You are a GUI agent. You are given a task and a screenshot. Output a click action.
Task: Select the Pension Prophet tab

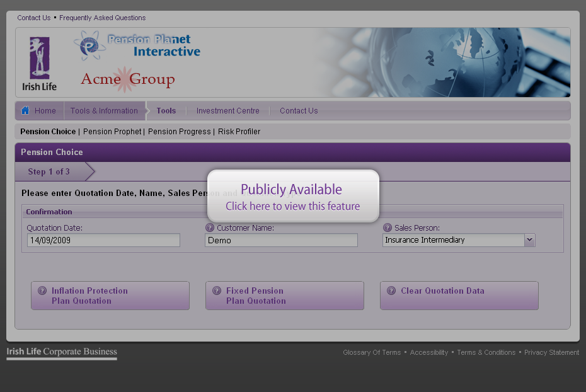(x=112, y=132)
